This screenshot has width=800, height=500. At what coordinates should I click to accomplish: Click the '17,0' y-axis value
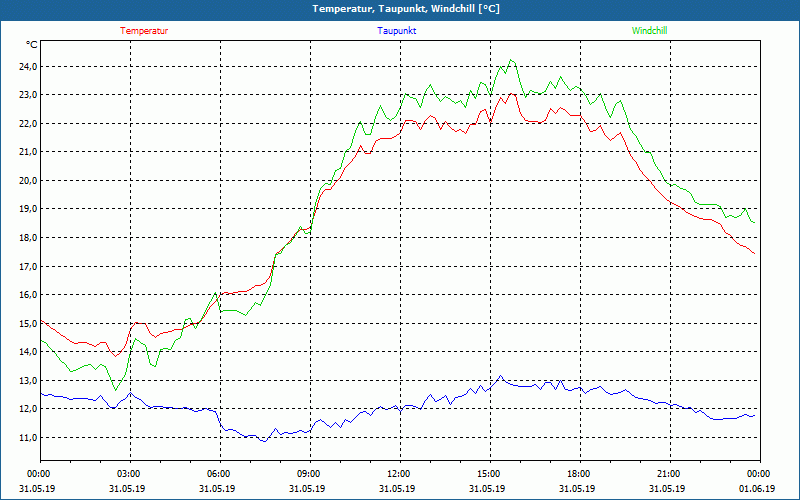(x=28, y=266)
